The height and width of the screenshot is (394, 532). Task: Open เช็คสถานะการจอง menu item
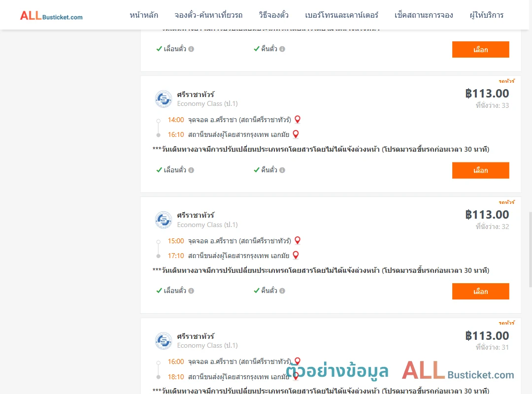(x=424, y=15)
